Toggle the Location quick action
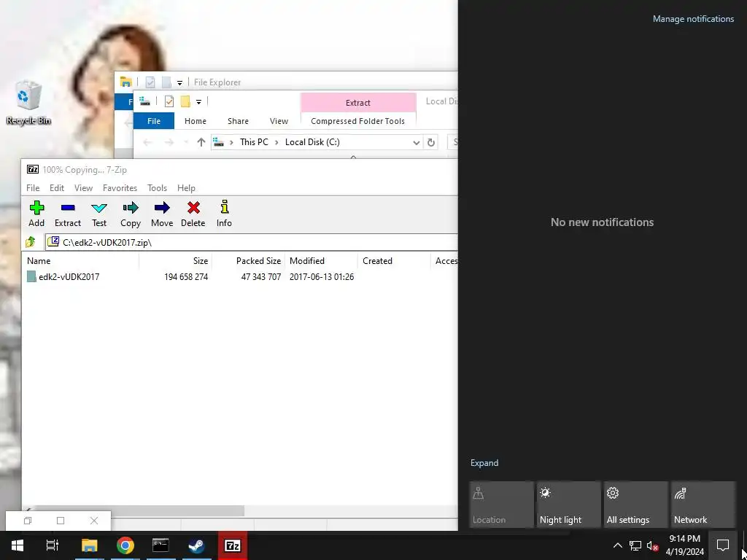The height and width of the screenshot is (560, 747). (x=501, y=505)
